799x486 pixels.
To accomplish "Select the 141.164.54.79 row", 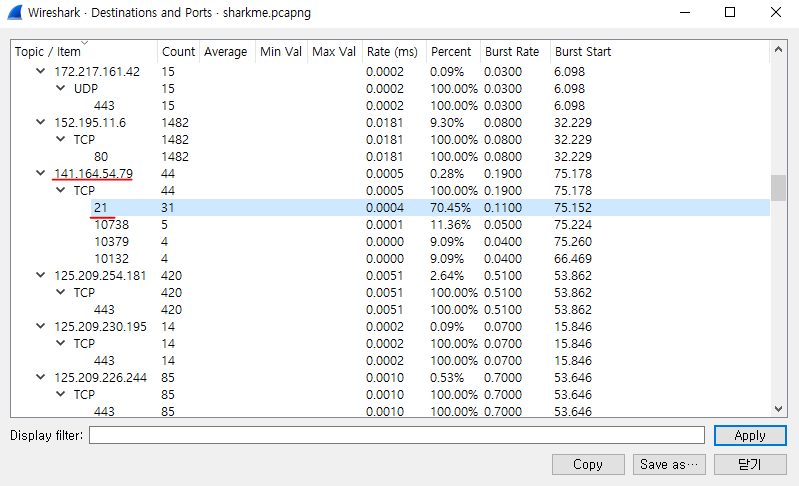I will pyautogui.click(x=390, y=173).
